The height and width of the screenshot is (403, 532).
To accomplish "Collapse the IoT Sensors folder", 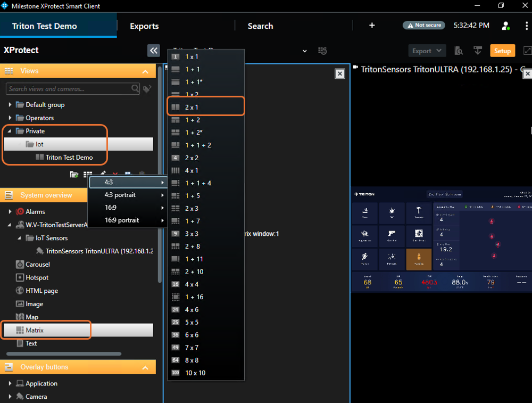I will pos(20,238).
